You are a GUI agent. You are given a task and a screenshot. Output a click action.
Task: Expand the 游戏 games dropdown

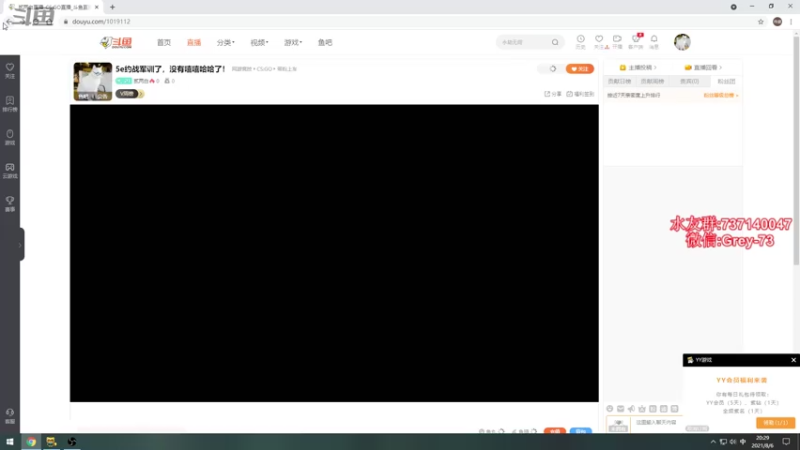tap(293, 42)
